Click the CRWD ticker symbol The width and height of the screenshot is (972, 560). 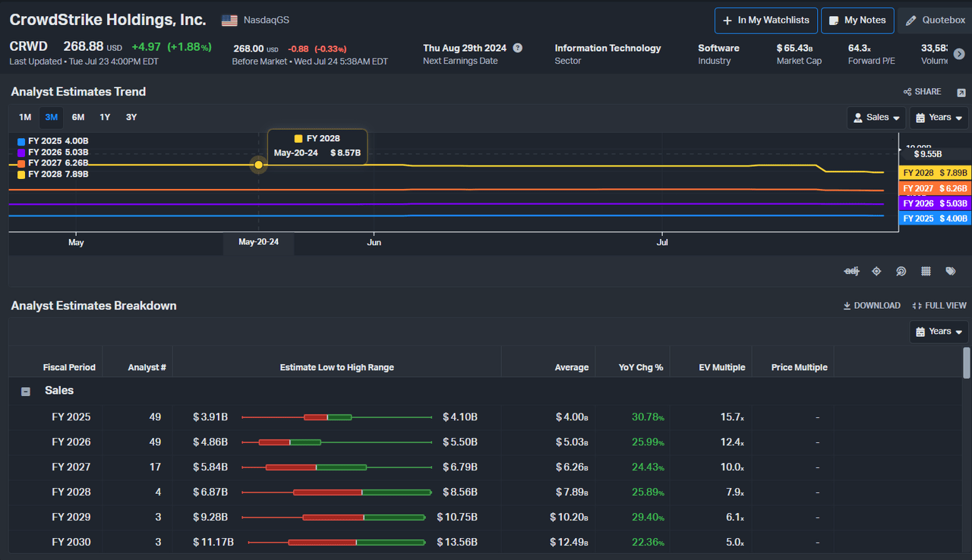coord(29,47)
